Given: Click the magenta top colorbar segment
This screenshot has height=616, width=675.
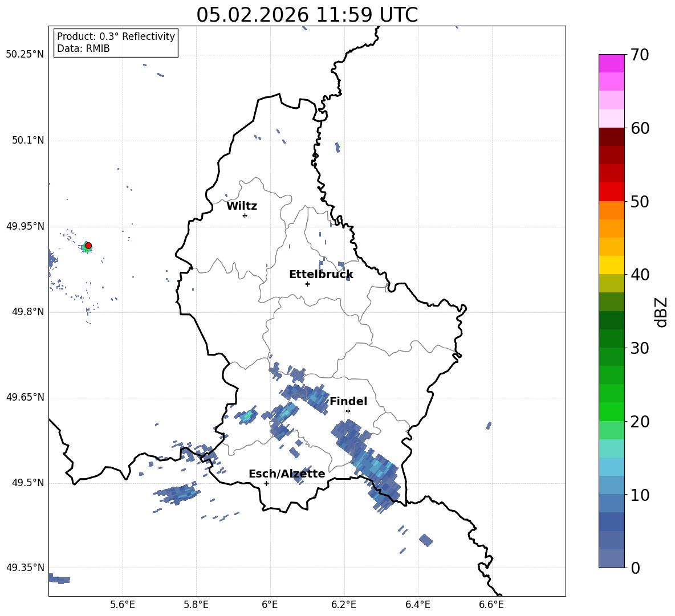Looking at the screenshot, I should (611, 63).
